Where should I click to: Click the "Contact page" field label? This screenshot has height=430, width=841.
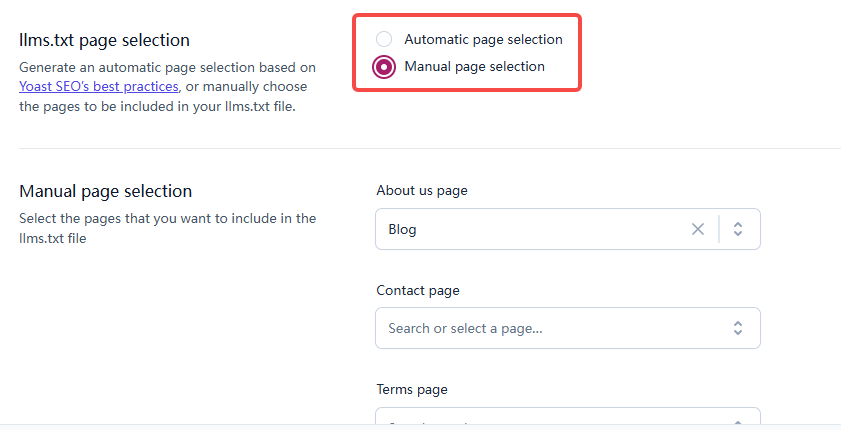(x=418, y=290)
